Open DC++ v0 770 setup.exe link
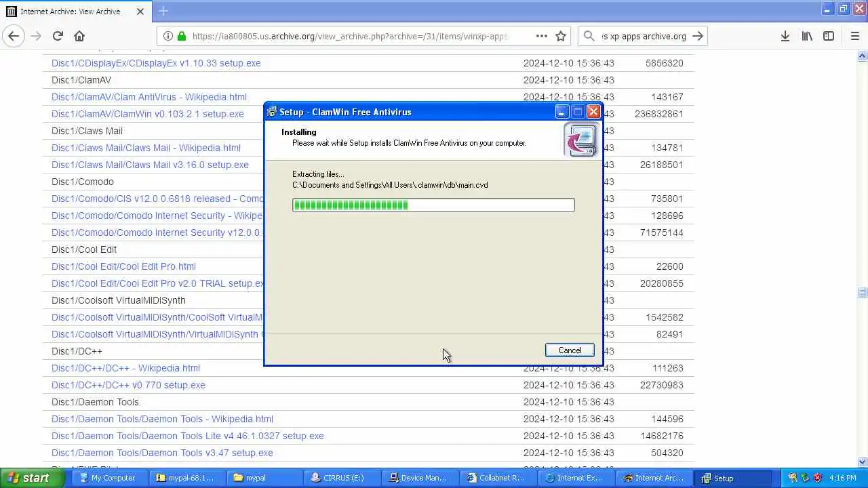Viewport: 868px width, 488px height. (x=128, y=385)
